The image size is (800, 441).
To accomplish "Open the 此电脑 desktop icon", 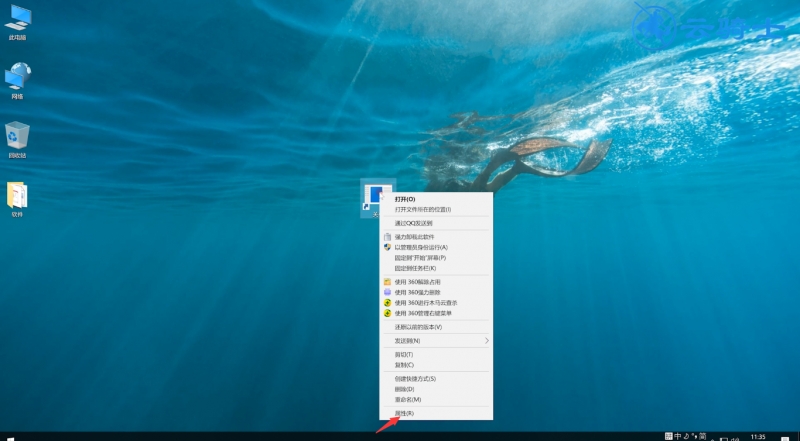I will point(17,21).
